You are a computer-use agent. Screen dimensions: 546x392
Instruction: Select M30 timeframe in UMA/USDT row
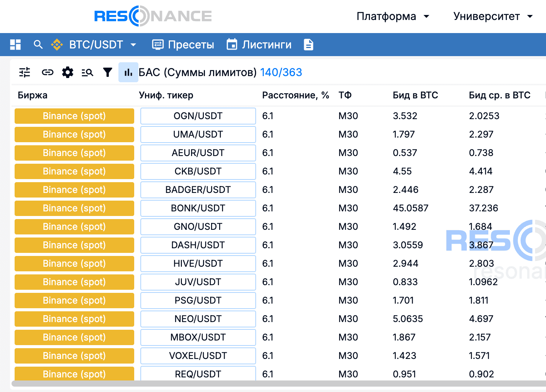click(348, 135)
